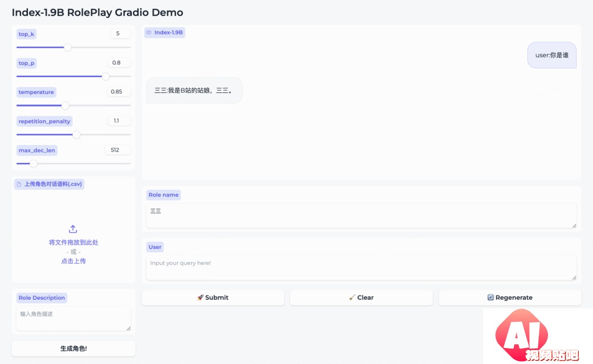Click the 上传角色对话语料(.csv) label
593x364 pixels.
click(49, 184)
